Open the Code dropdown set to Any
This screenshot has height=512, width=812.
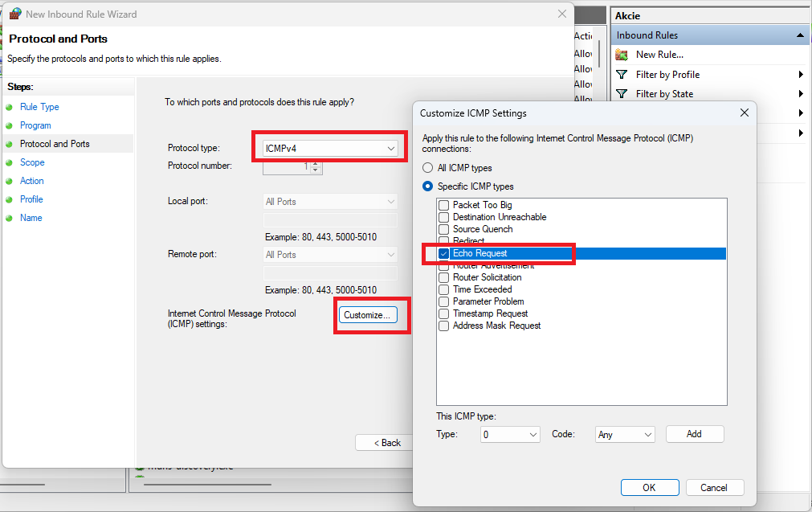pos(625,434)
